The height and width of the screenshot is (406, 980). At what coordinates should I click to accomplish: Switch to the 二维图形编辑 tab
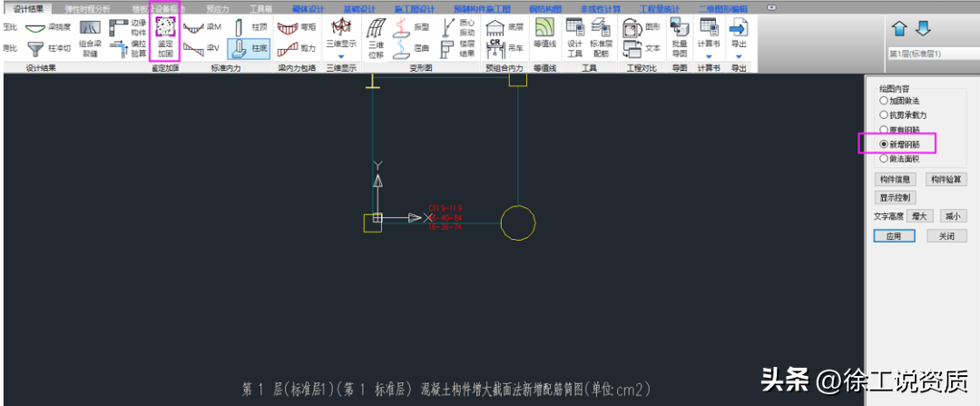pyautogui.click(x=723, y=9)
